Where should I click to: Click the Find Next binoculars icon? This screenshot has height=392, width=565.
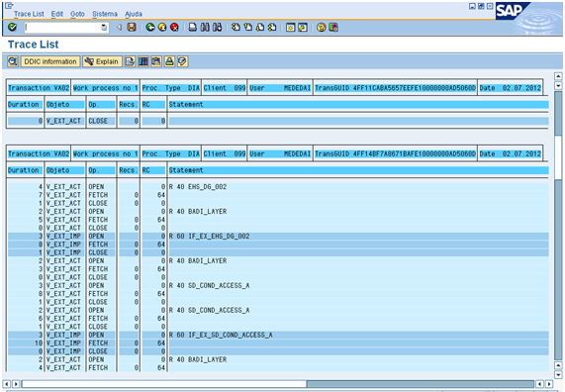(x=217, y=28)
